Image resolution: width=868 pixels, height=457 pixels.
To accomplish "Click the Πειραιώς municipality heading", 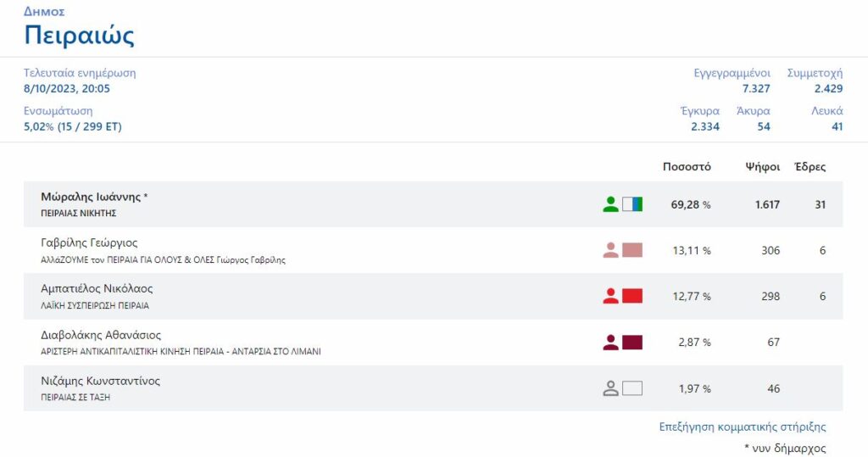I will [x=79, y=36].
